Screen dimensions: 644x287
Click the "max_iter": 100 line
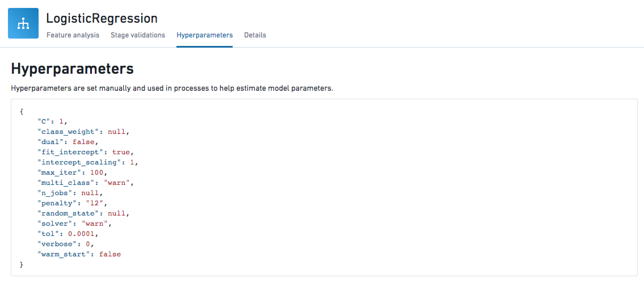coord(72,173)
